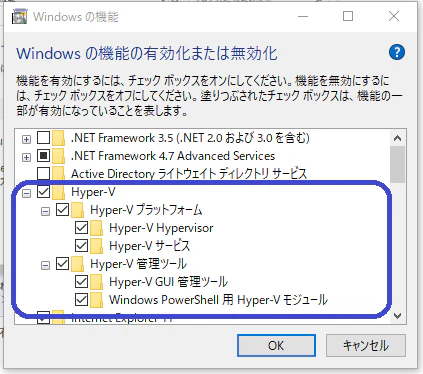Click the Hyper-V サービス folder icon
This screenshot has height=374, width=423.
pyautogui.click(x=96, y=246)
